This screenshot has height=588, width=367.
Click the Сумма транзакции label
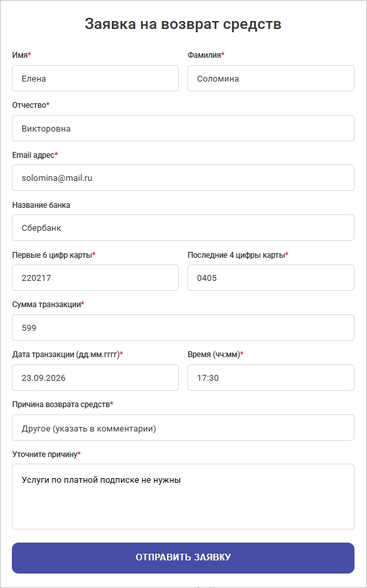(47, 305)
